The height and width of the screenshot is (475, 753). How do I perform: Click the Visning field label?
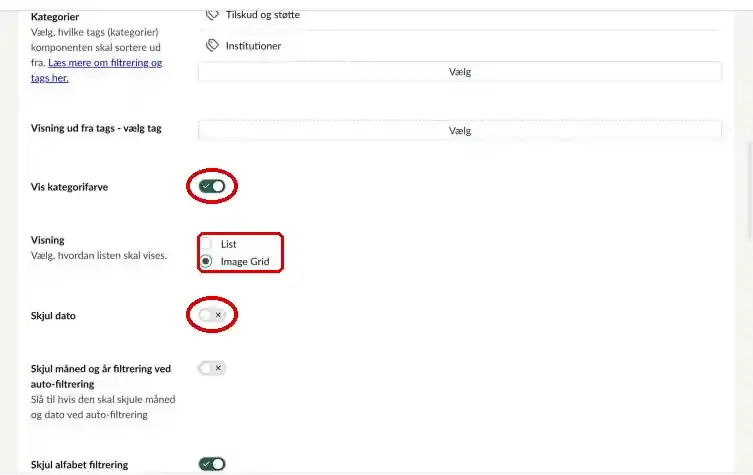click(x=48, y=240)
